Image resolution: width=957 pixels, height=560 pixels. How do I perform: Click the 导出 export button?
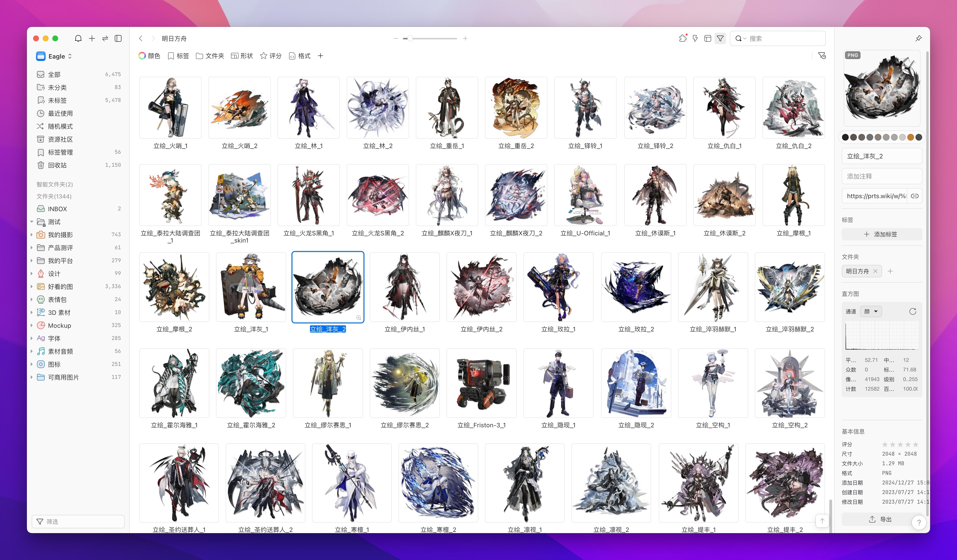pos(880,519)
